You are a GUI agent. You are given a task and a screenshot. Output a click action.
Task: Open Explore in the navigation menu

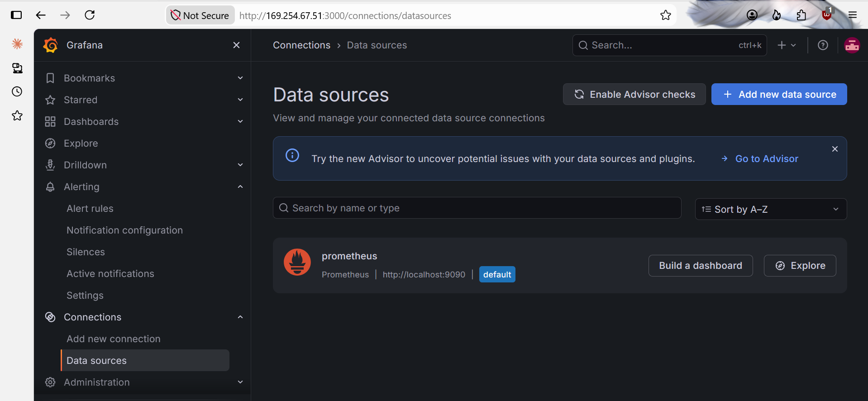click(x=81, y=143)
